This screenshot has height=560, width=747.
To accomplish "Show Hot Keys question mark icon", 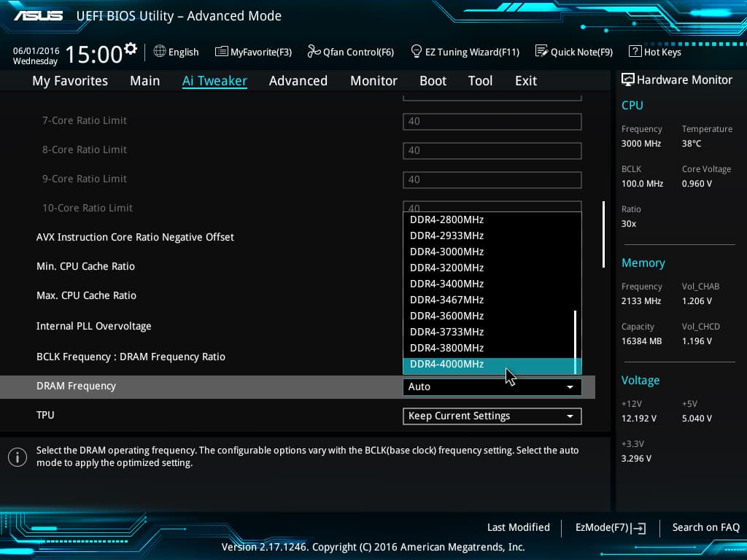I will coord(635,51).
